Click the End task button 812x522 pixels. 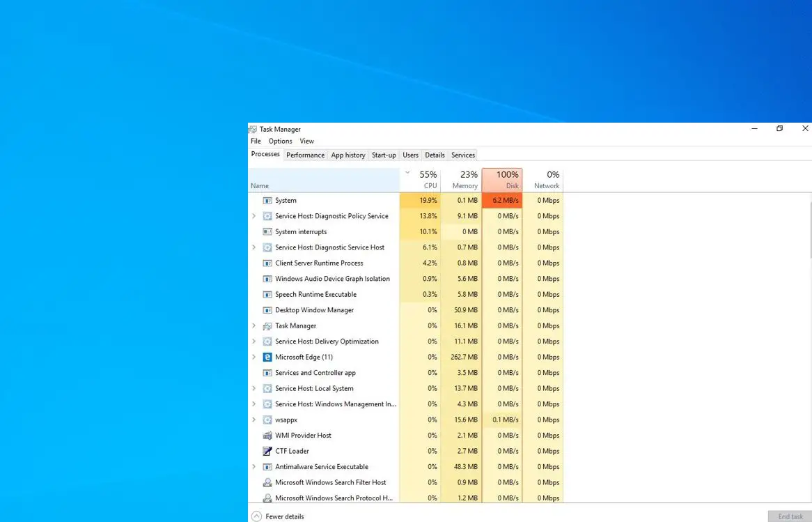(790, 516)
